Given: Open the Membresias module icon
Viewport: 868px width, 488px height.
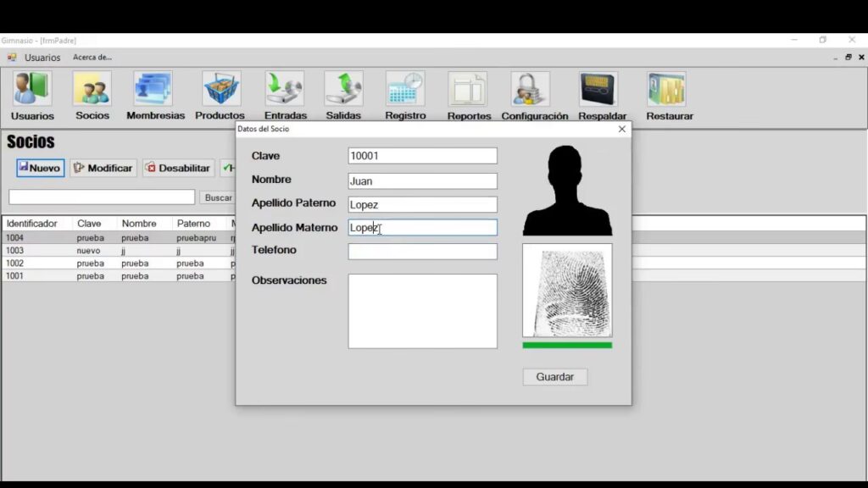Looking at the screenshot, I should [x=154, y=90].
